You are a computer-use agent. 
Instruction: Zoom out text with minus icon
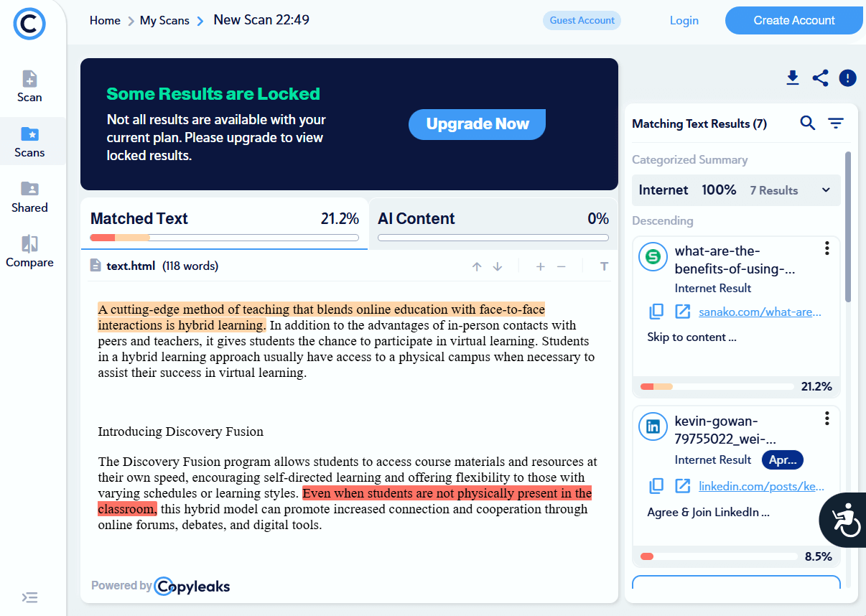click(562, 266)
